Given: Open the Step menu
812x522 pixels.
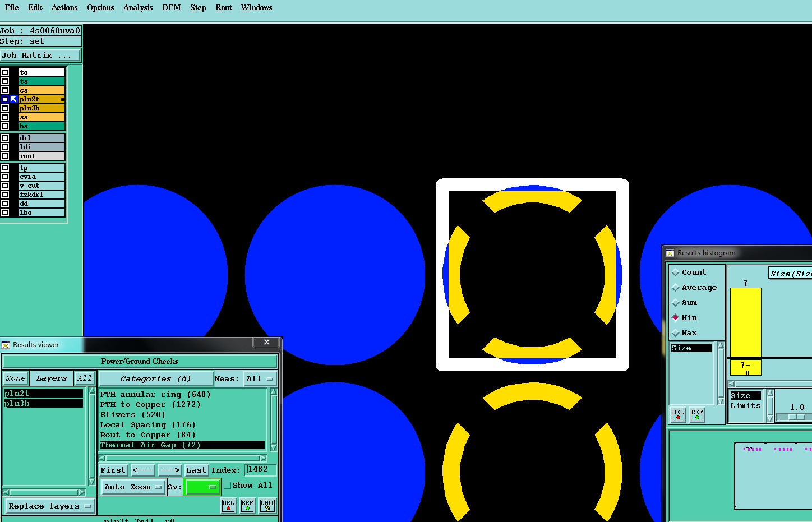Looking at the screenshot, I should pyautogui.click(x=198, y=7).
